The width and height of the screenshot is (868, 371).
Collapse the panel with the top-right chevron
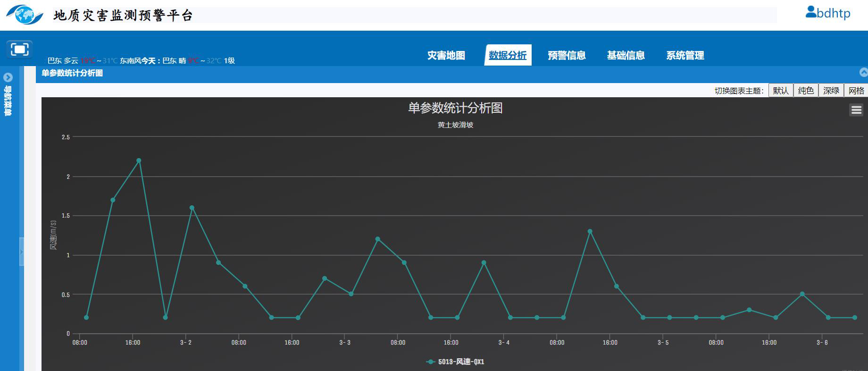pyautogui.click(x=864, y=73)
